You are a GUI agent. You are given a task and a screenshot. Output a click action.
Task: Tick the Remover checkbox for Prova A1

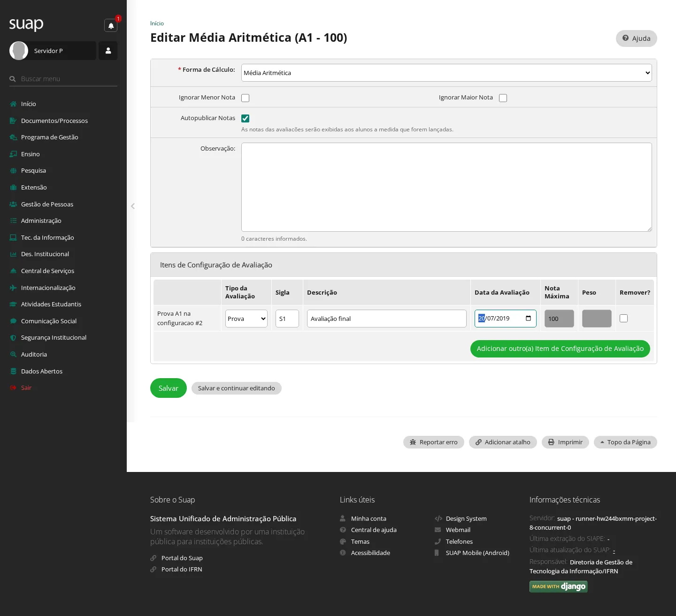(624, 318)
